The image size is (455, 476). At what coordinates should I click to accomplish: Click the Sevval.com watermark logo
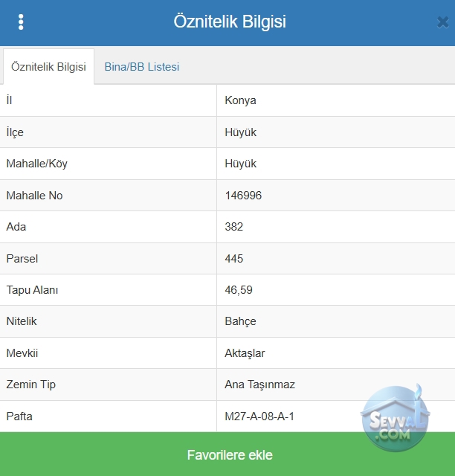(x=395, y=418)
